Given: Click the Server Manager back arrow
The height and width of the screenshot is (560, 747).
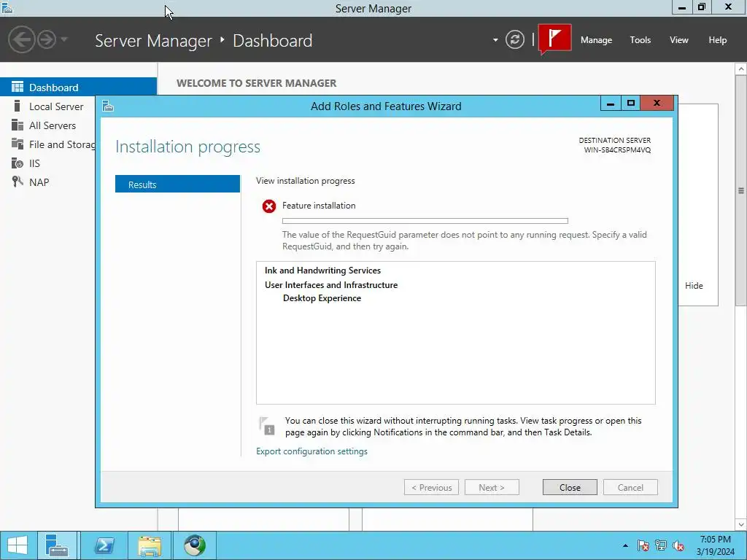Looking at the screenshot, I should (x=21, y=39).
